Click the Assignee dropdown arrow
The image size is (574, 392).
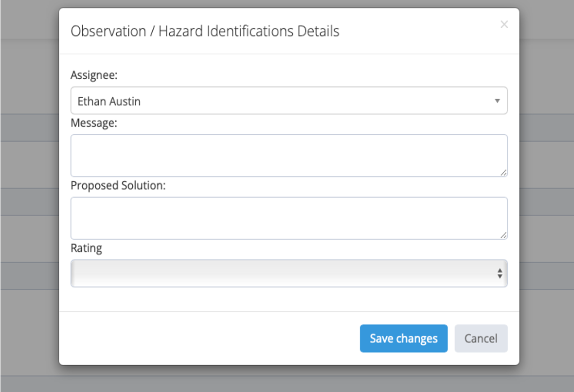(497, 101)
